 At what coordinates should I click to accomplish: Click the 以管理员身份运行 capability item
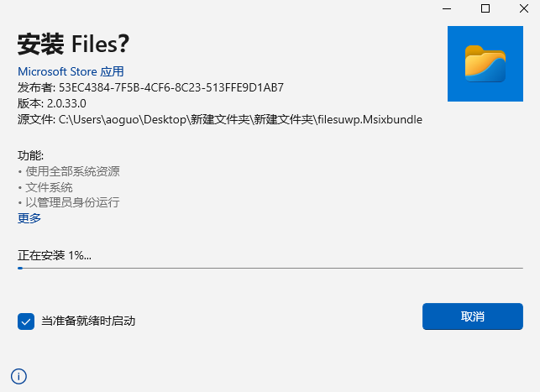click(x=72, y=202)
